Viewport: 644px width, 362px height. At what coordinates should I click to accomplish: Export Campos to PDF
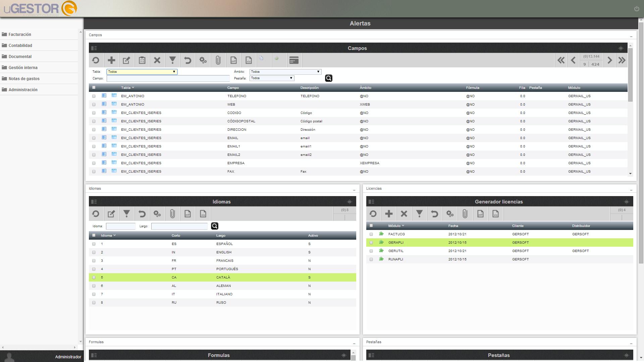click(x=233, y=60)
